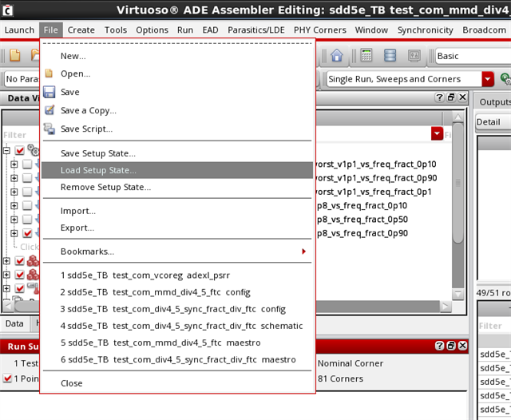The width and height of the screenshot is (511, 420).
Task: Select test row p8_vs_freq_fract_0p50
Action: [362, 220]
